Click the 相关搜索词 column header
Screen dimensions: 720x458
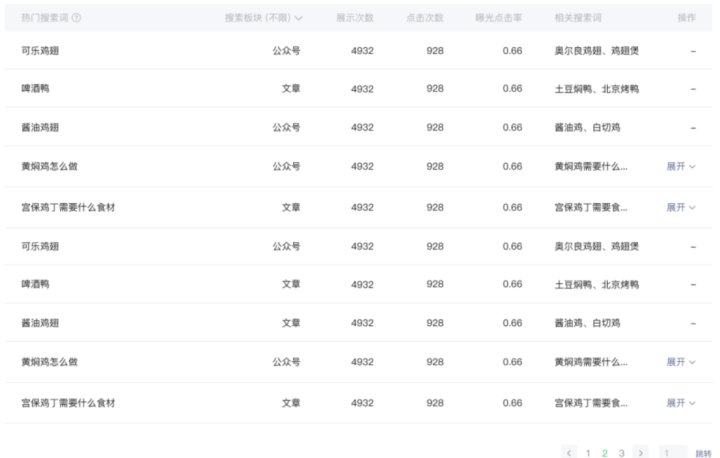tap(578, 18)
